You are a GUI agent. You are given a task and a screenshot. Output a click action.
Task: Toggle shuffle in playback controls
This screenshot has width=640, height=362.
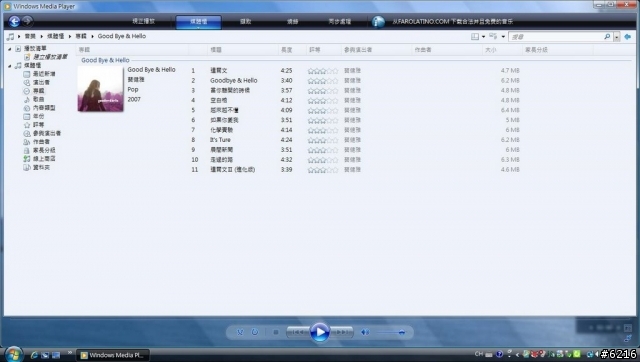240,332
